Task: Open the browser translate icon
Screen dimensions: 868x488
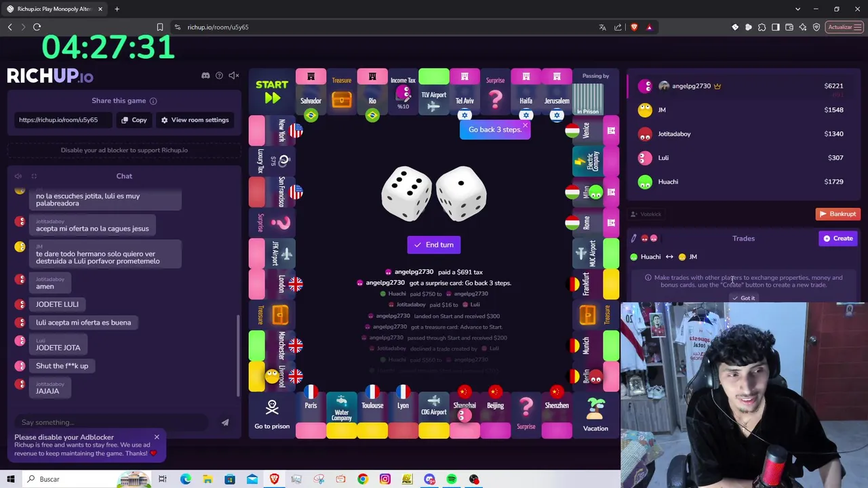Action: [x=602, y=27]
